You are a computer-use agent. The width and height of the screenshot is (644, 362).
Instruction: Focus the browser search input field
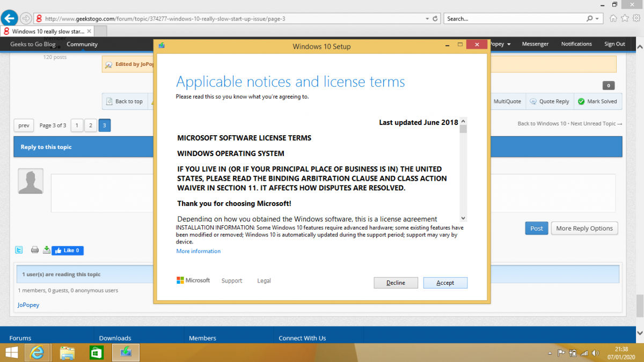pos(514,19)
